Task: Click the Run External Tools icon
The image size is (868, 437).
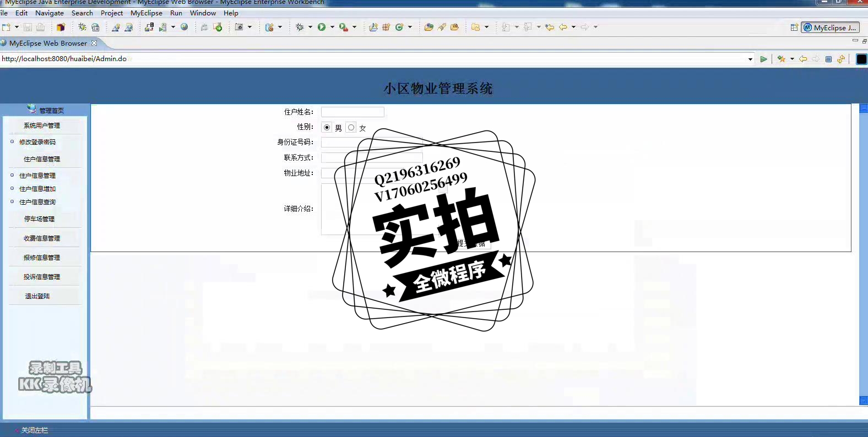Action: click(x=343, y=27)
